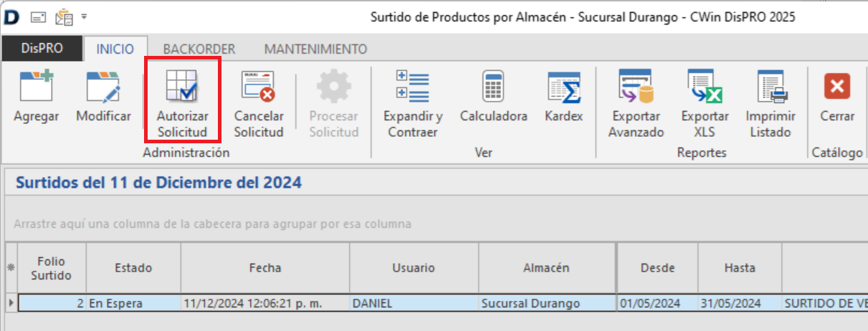The image size is (868, 331).
Task: Switch to the INICIO ribbon tab
Action: 115,49
